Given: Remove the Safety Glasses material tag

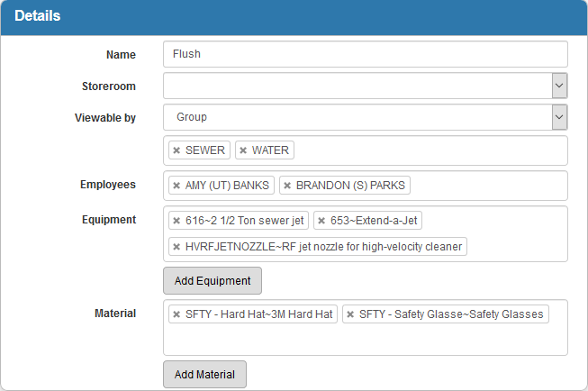Looking at the screenshot, I should tap(350, 314).
